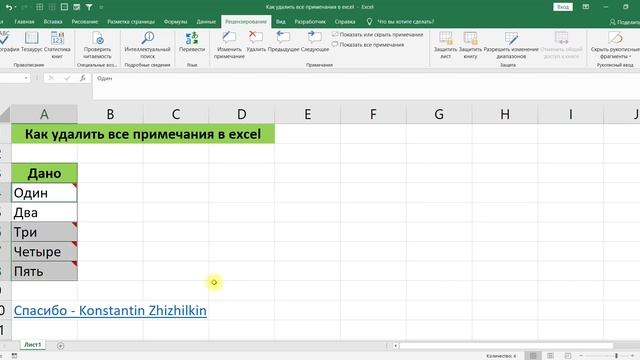Click the confirm checkmark in formula bar
640x360 pixels.
pos(67,78)
